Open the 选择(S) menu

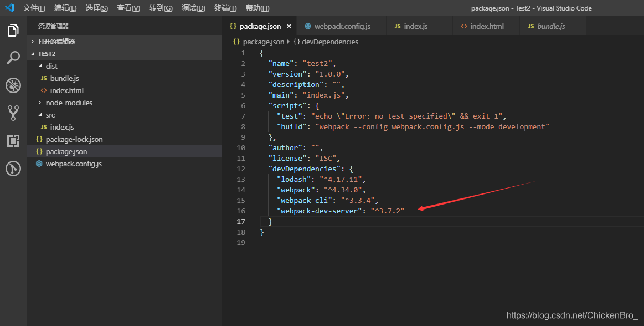click(x=96, y=8)
